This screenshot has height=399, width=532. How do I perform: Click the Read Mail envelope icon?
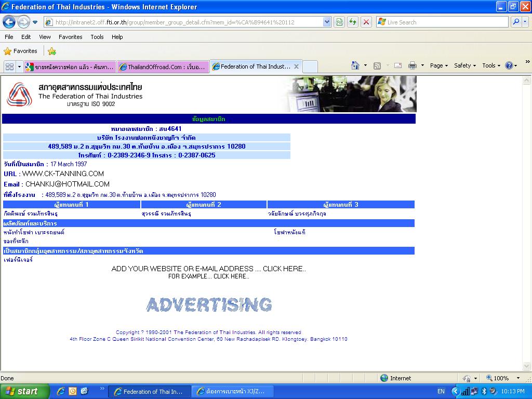click(398, 65)
